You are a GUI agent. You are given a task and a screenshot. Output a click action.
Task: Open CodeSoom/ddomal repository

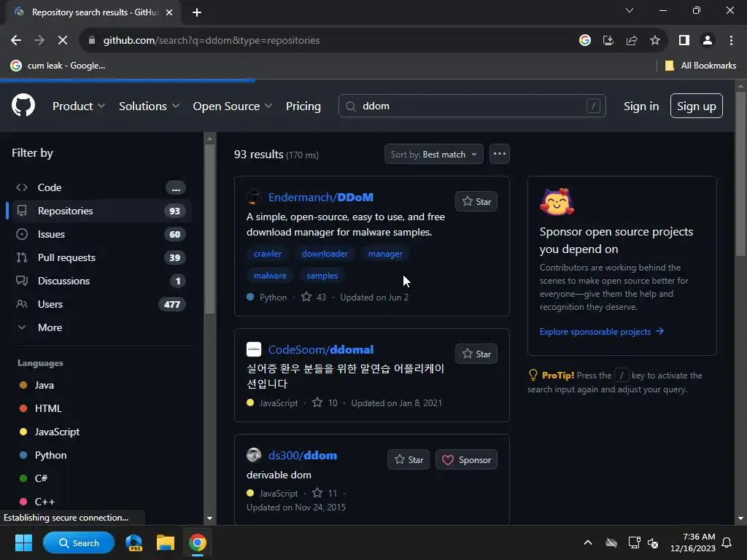(x=321, y=349)
